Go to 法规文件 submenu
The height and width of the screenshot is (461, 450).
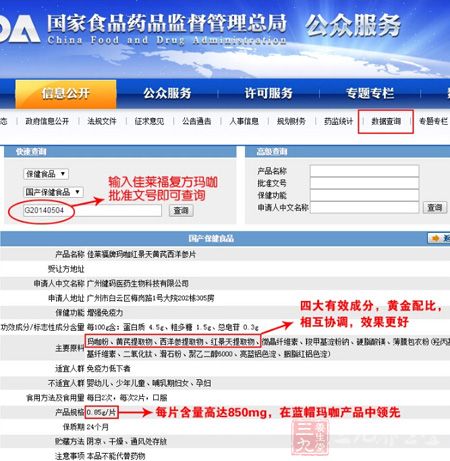(102, 121)
